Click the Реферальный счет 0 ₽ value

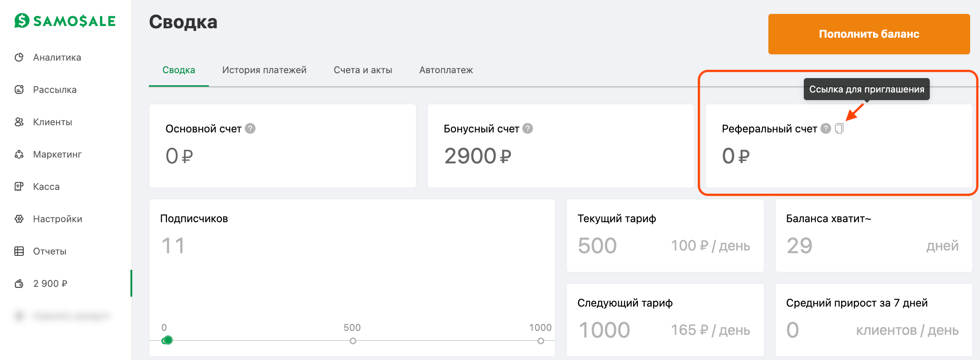pyautogui.click(x=736, y=156)
